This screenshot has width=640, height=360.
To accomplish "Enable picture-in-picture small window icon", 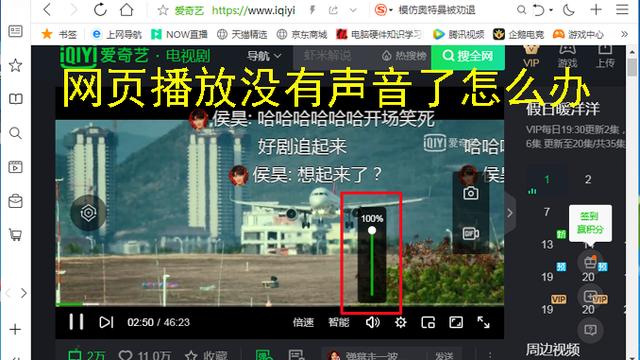I will click(428, 322).
